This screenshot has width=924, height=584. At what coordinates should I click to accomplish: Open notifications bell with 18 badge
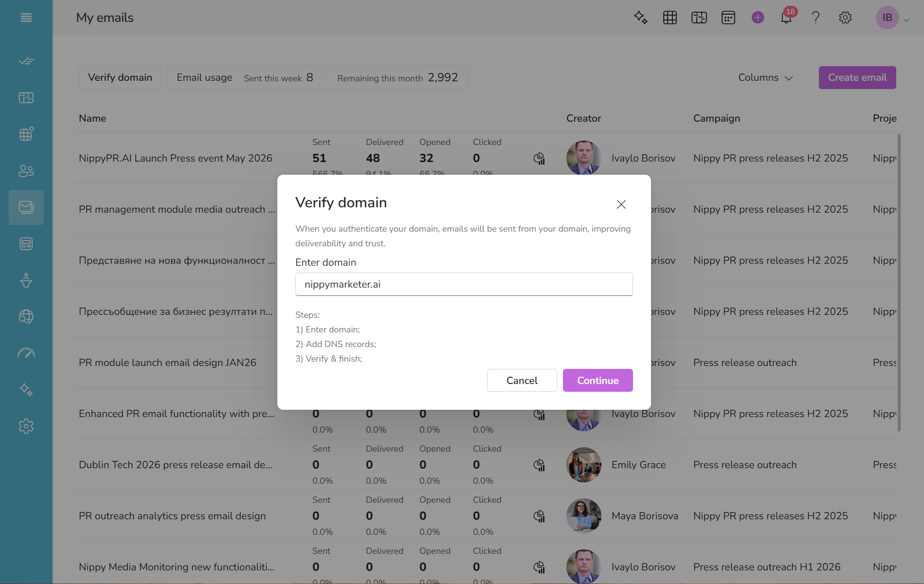(x=787, y=17)
